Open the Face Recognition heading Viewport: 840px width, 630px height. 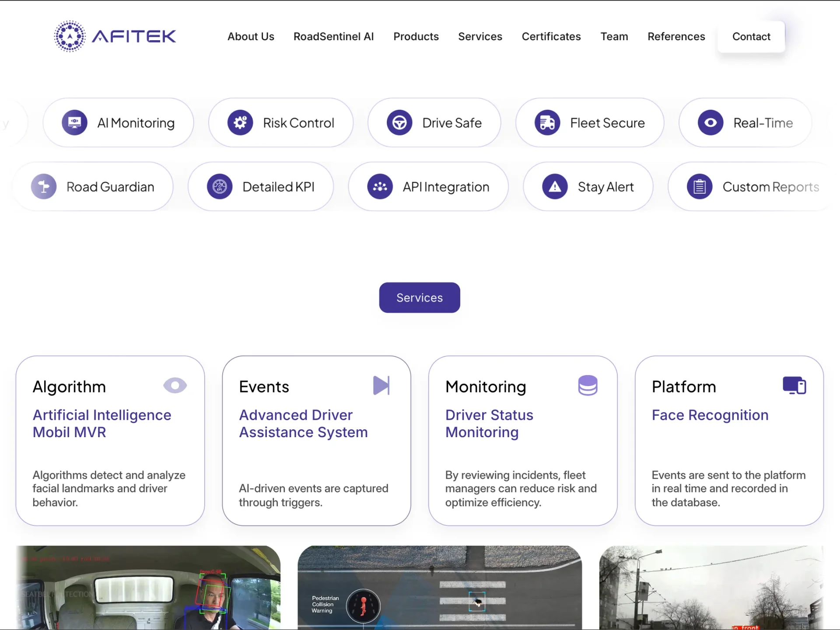(x=710, y=415)
